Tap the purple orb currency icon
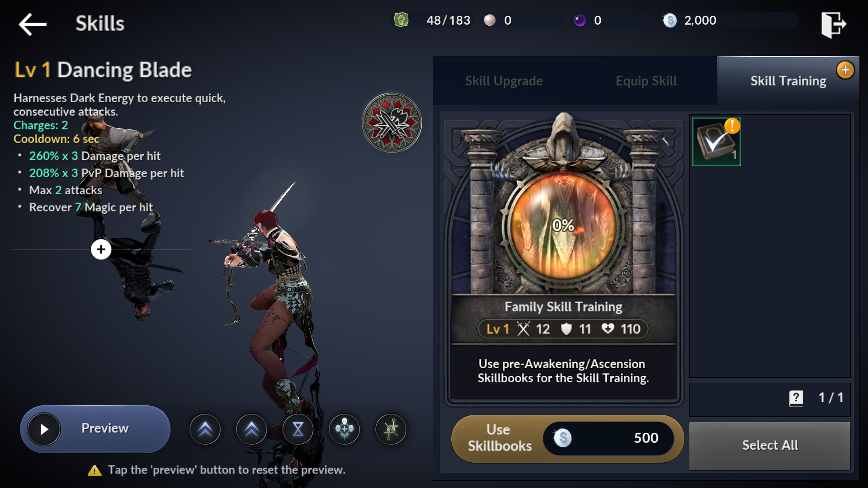The image size is (868, 488). click(x=580, y=20)
